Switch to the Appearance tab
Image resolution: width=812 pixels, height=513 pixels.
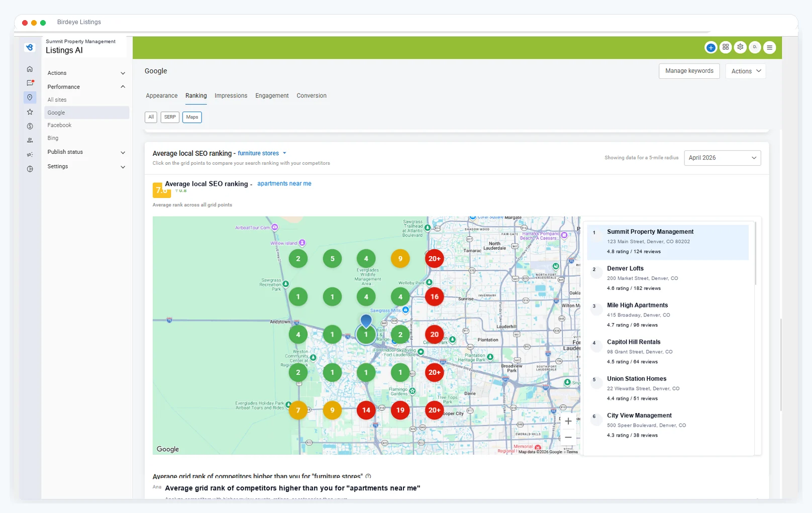[162, 95]
